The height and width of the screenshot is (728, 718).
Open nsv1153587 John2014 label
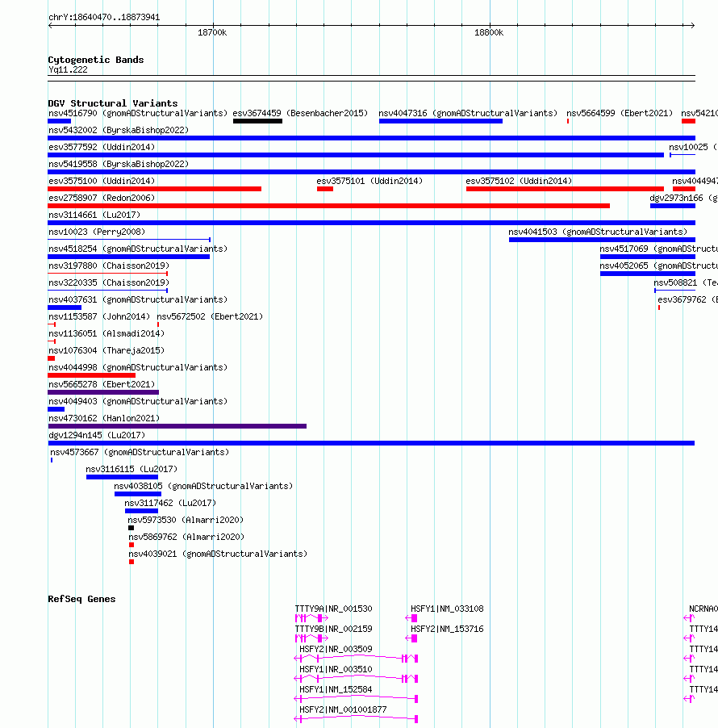[99, 316]
